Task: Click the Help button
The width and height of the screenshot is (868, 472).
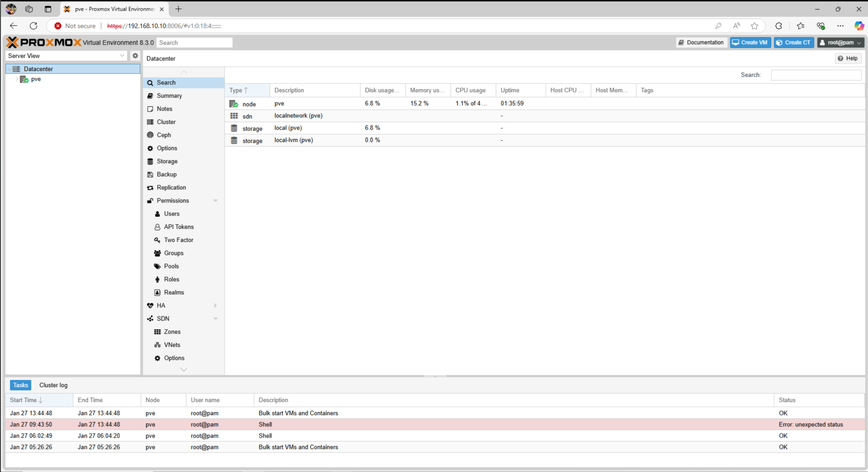Action: [x=848, y=58]
